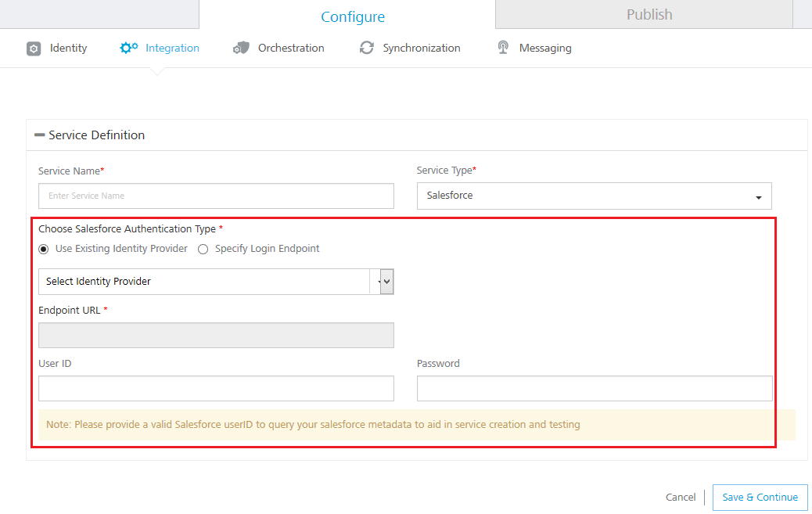Click the Cancel link
The image size is (812, 514).
(x=681, y=498)
